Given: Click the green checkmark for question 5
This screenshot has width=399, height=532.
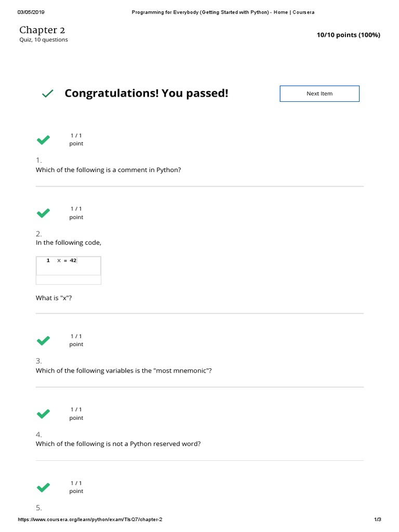Looking at the screenshot, I should click(43, 487).
